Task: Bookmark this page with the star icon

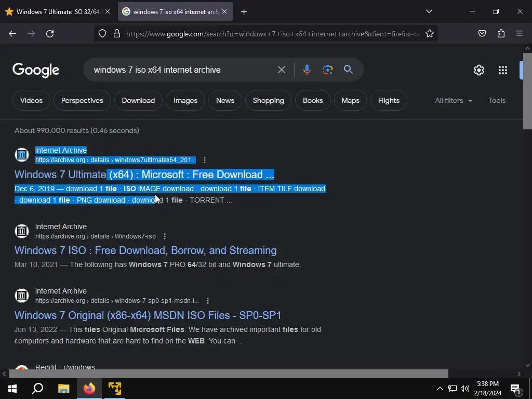Action: (430, 34)
